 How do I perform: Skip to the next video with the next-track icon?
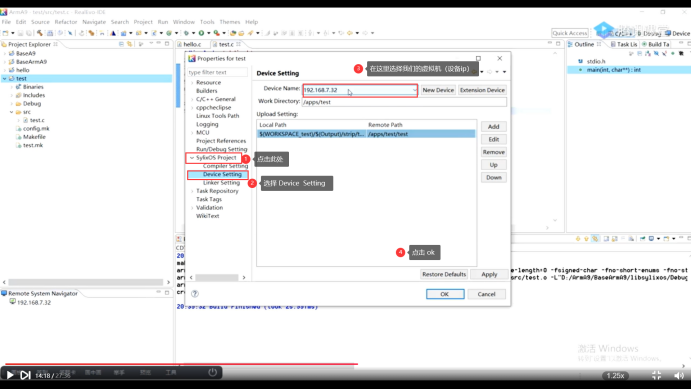[25, 375]
